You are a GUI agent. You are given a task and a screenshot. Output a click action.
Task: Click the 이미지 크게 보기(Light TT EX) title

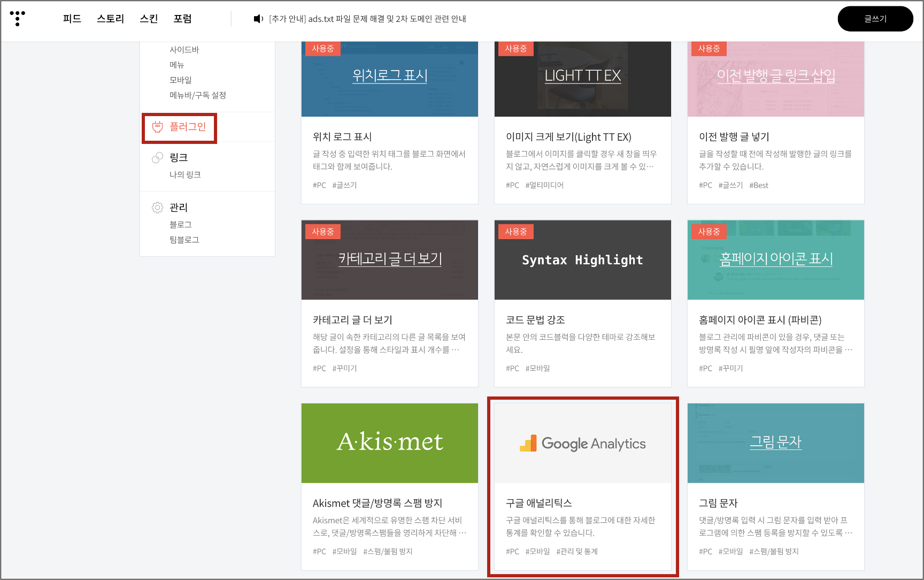568,137
